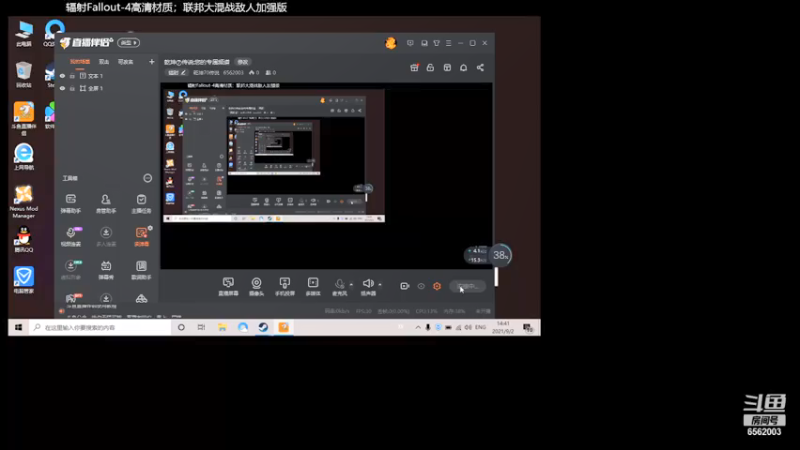Add the live screen capture source

pyautogui.click(x=228, y=286)
